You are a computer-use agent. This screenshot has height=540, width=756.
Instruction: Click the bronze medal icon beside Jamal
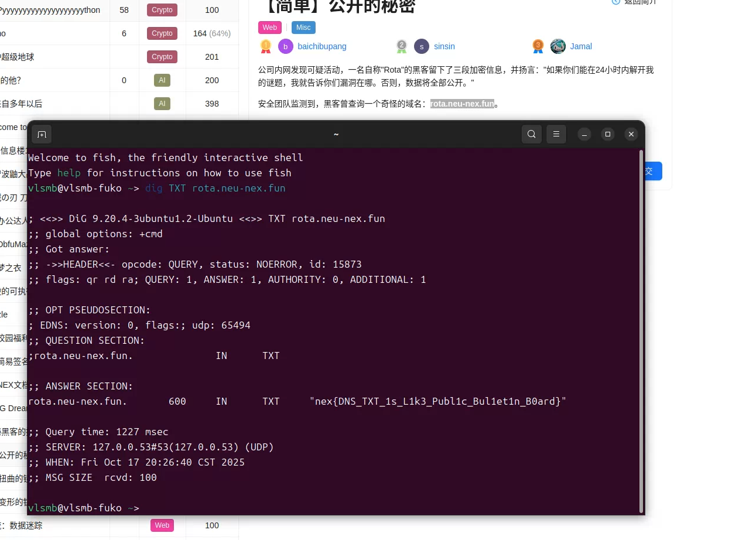(538, 46)
